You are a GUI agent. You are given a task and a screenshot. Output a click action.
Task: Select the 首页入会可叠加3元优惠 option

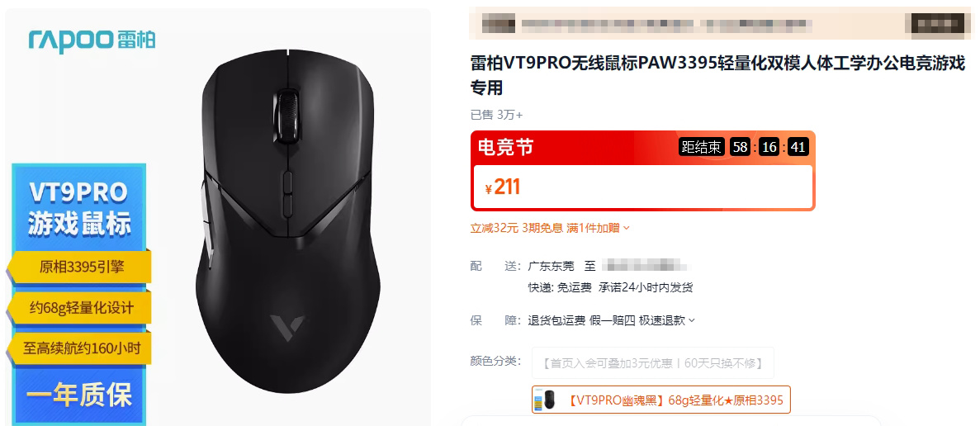(652, 363)
